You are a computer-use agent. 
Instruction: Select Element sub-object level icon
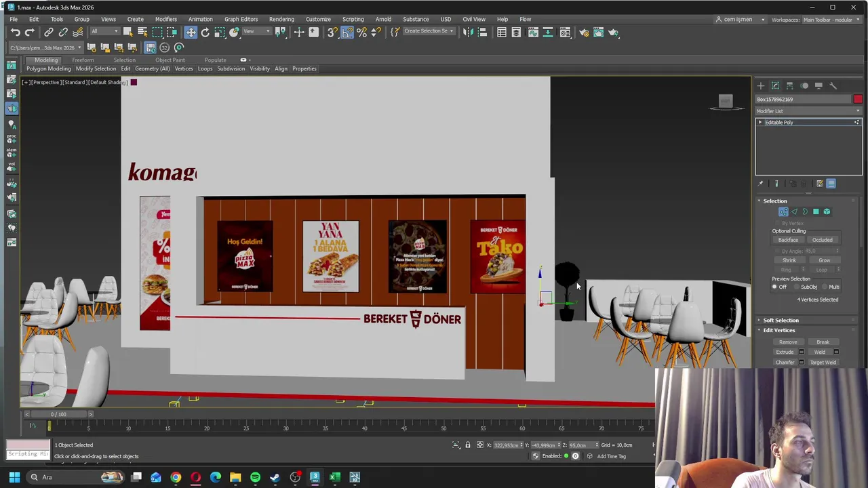(x=827, y=211)
